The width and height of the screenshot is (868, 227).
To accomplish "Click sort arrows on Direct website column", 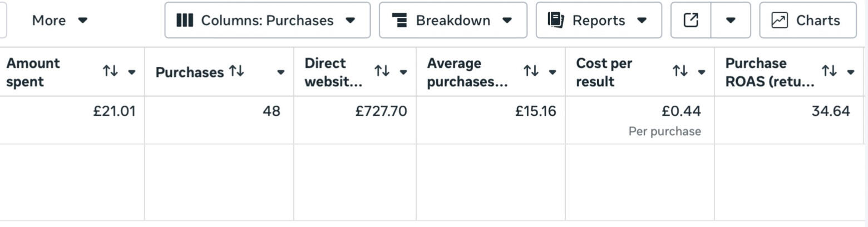I will 382,72.
